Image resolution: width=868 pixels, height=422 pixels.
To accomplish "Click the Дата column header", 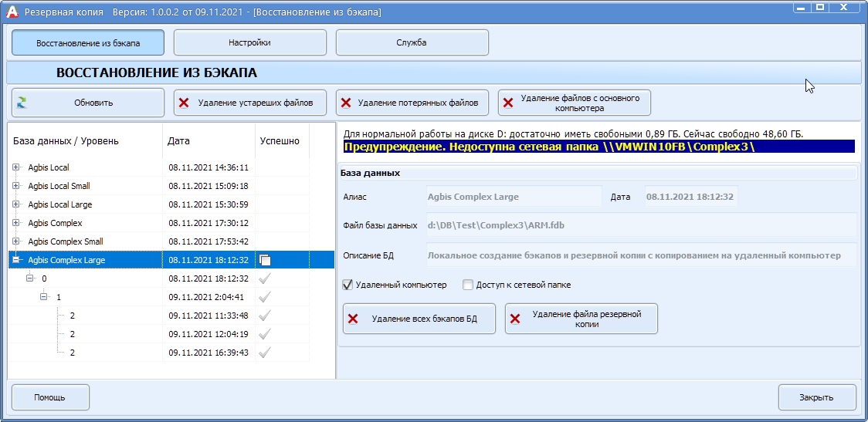I will pyautogui.click(x=209, y=141).
